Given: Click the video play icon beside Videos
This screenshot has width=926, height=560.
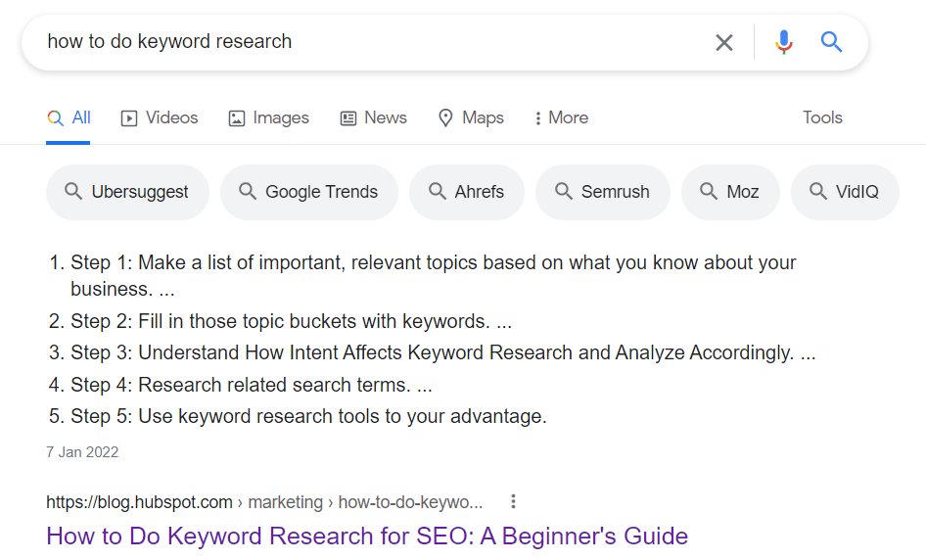Looking at the screenshot, I should coord(129,118).
